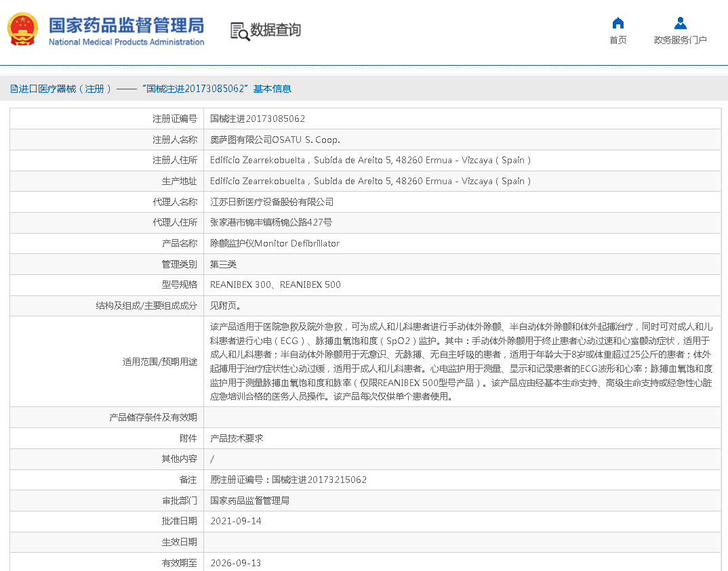Click the document icon before 进口医疗器械

click(x=14, y=89)
